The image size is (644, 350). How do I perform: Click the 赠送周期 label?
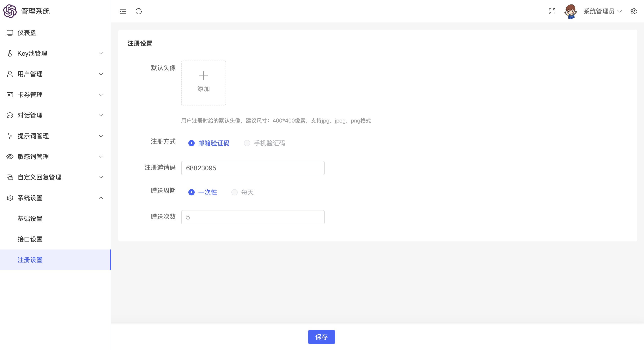click(x=163, y=190)
